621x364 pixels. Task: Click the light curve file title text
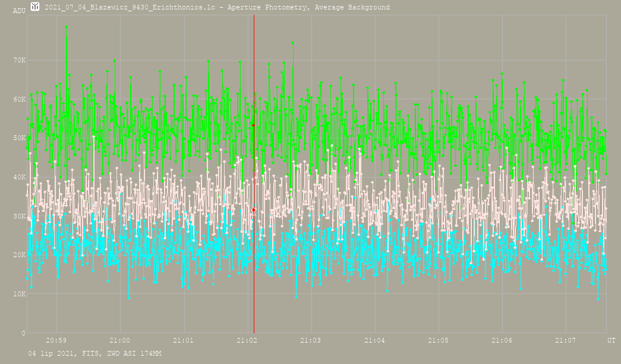click(x=217, y=7)
